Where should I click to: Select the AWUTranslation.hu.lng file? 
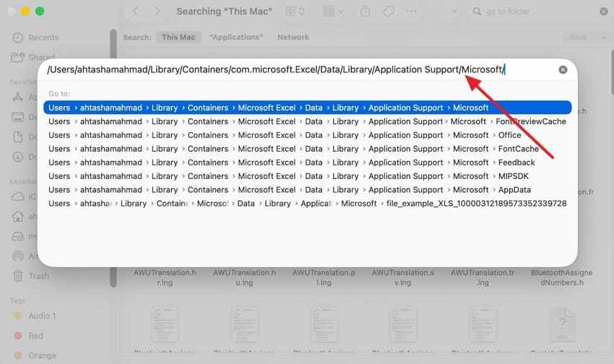point(244,277)
